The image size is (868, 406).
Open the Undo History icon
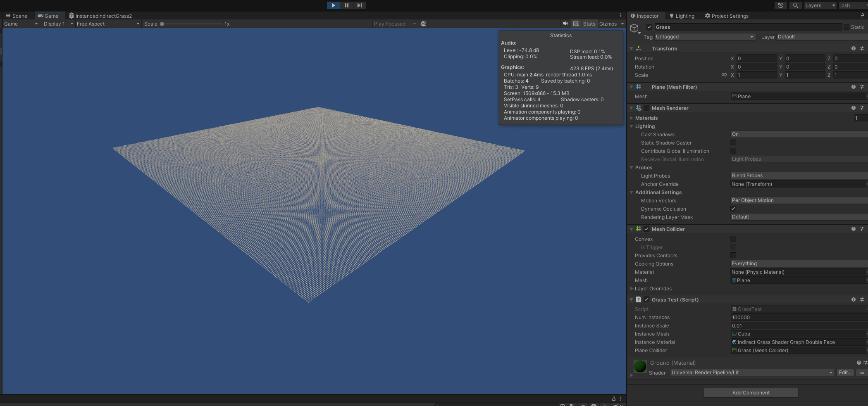point(780,5)
